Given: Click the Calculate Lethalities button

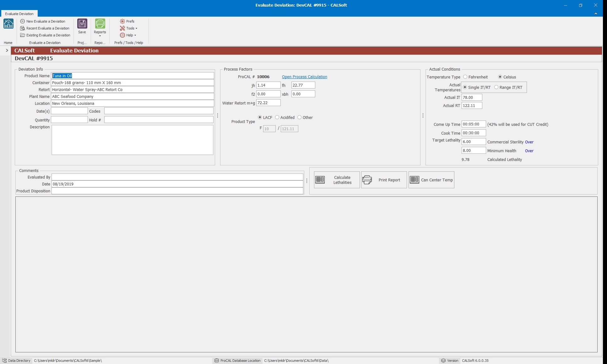Looking at the screenshot, I should (x=337, y=180).
